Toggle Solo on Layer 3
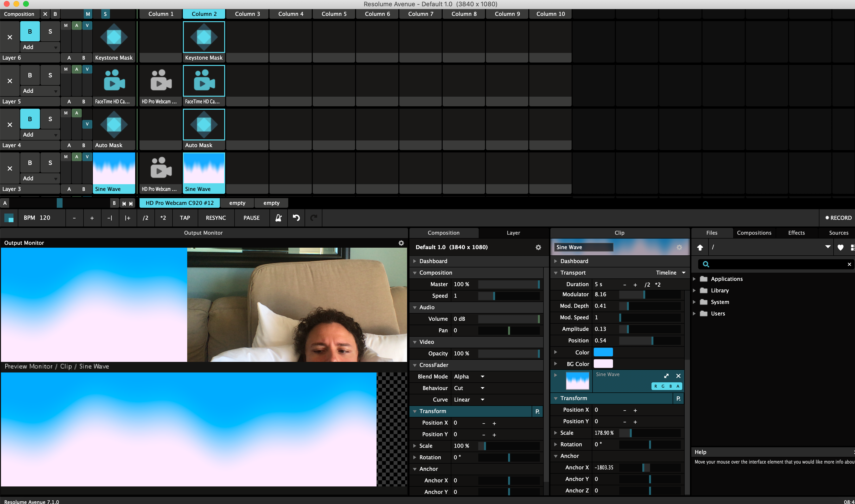855x504 pixels. tap(50, 163)
